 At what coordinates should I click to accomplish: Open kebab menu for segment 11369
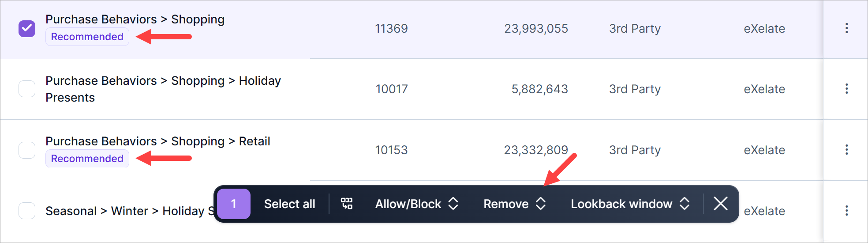(846, 28)
